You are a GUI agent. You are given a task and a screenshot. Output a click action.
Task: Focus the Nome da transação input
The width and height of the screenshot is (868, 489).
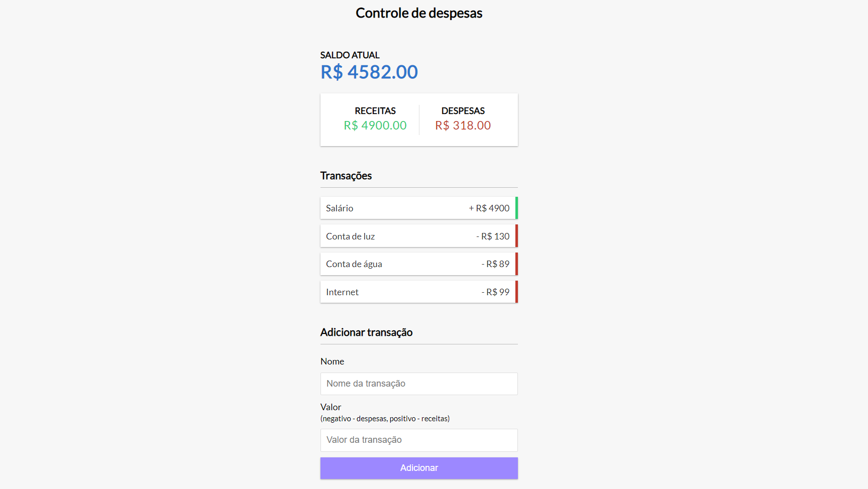(x=419, y=384)
